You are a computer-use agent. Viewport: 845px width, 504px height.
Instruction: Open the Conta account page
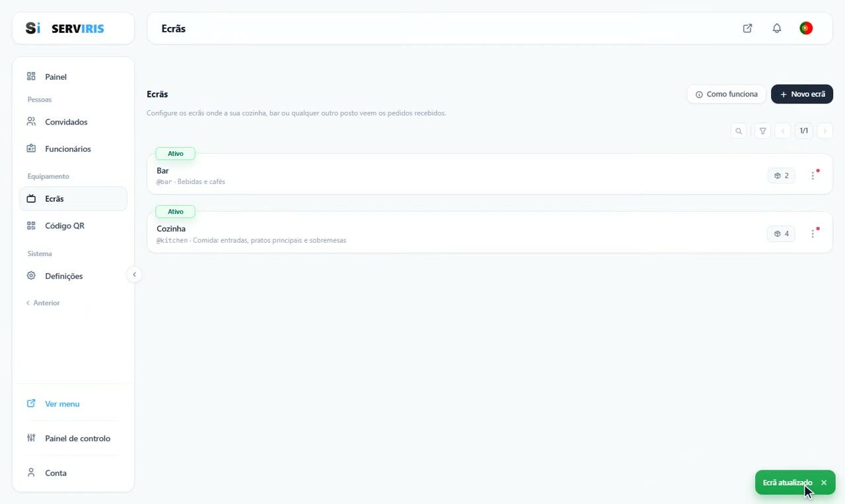pos(73,473)
